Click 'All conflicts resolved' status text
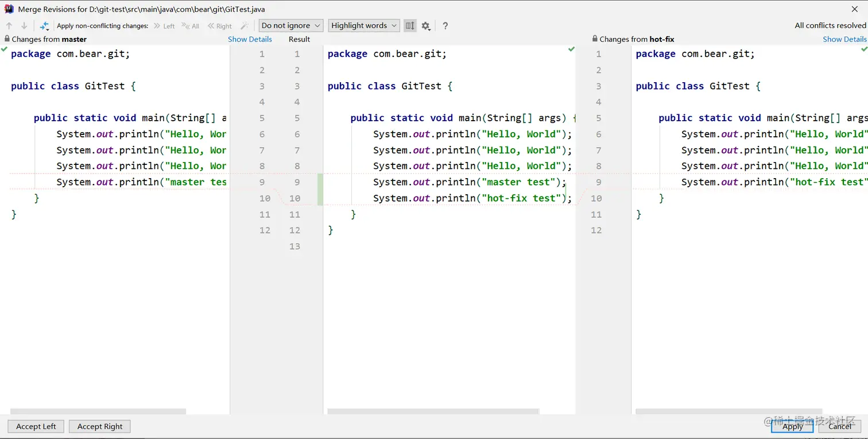 [830, 25]
